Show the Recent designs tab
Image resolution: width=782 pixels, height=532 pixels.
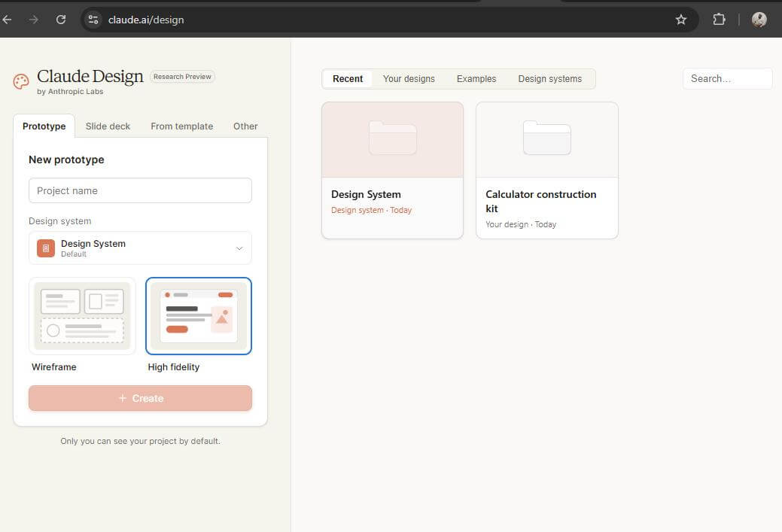(x=348, y=79)
